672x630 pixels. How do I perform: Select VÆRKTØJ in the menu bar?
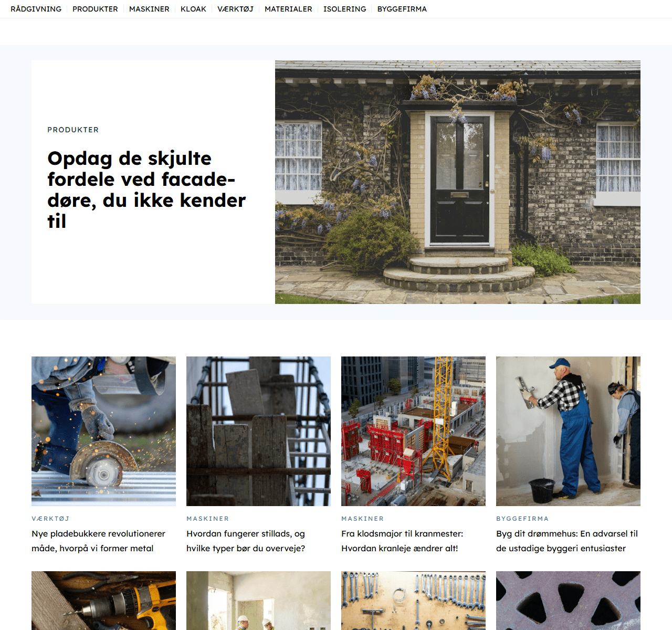click(235, 9)
